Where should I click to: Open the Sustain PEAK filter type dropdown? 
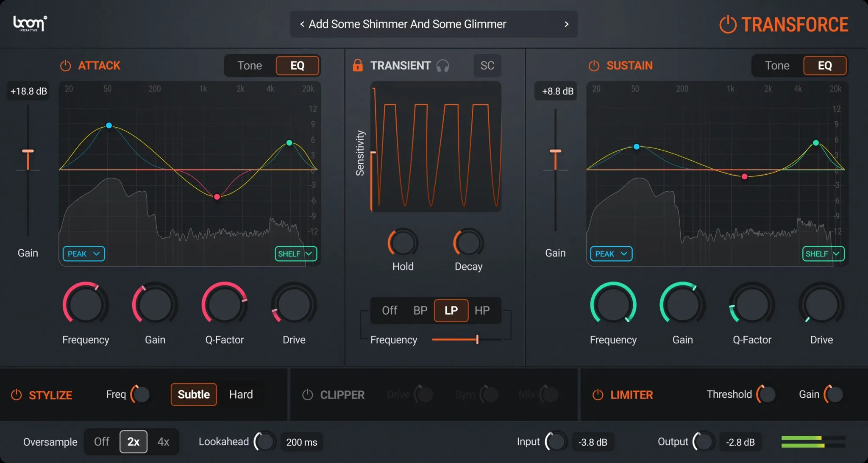pos(611,254)
